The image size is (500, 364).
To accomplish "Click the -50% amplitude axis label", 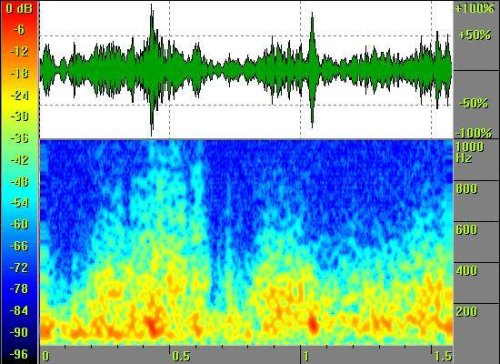I will [x=474, y=103].
